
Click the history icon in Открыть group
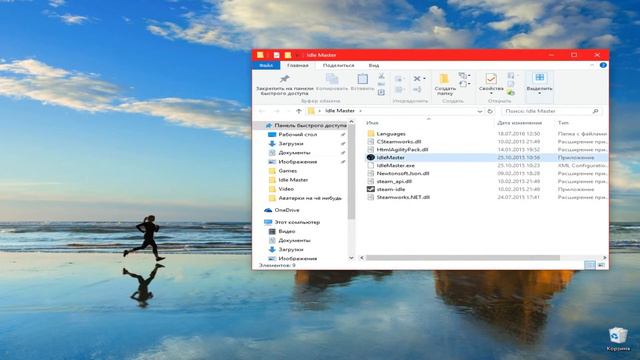tap(511, 93)
